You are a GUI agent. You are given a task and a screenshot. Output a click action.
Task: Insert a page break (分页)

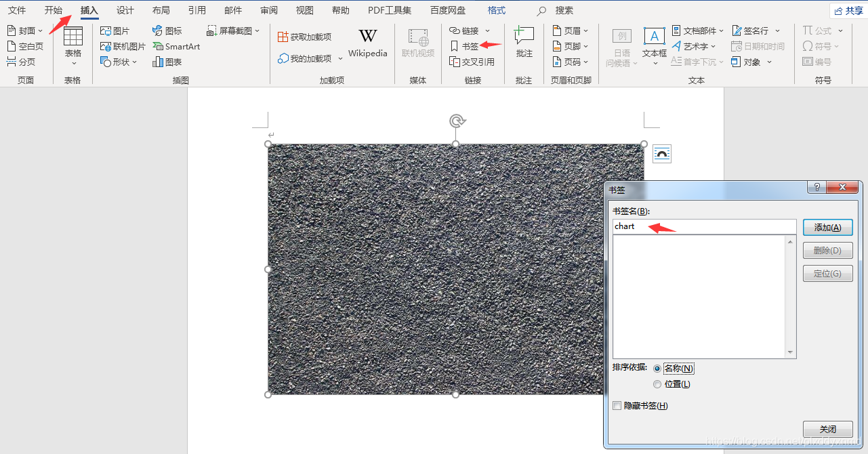coord(21,62)
